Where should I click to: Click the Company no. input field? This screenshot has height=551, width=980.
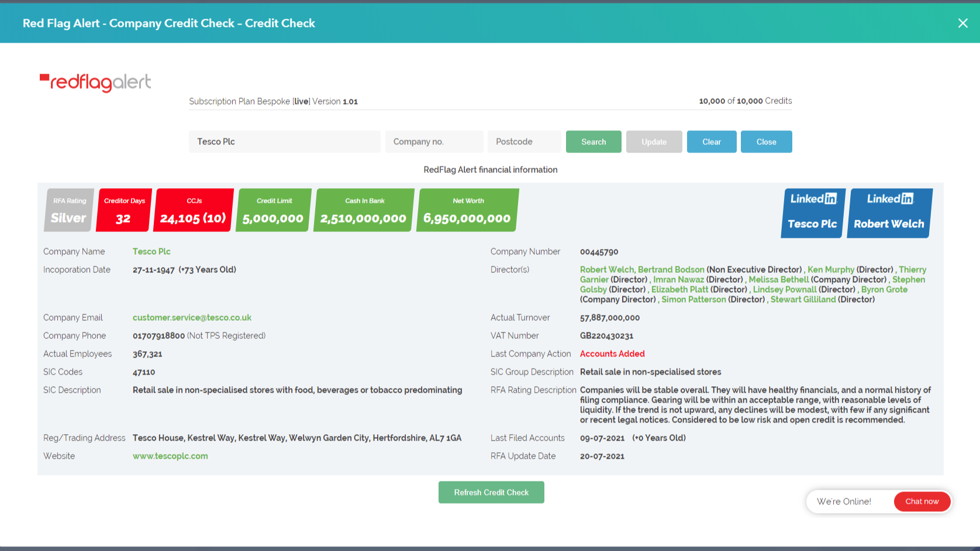point(434,141)
